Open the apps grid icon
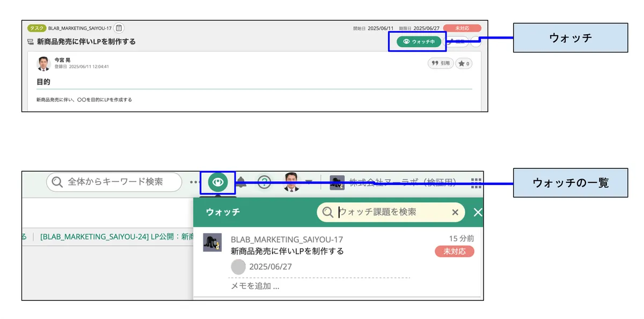The height and width of the screenshot is (319, 644). tap(476, 183)
